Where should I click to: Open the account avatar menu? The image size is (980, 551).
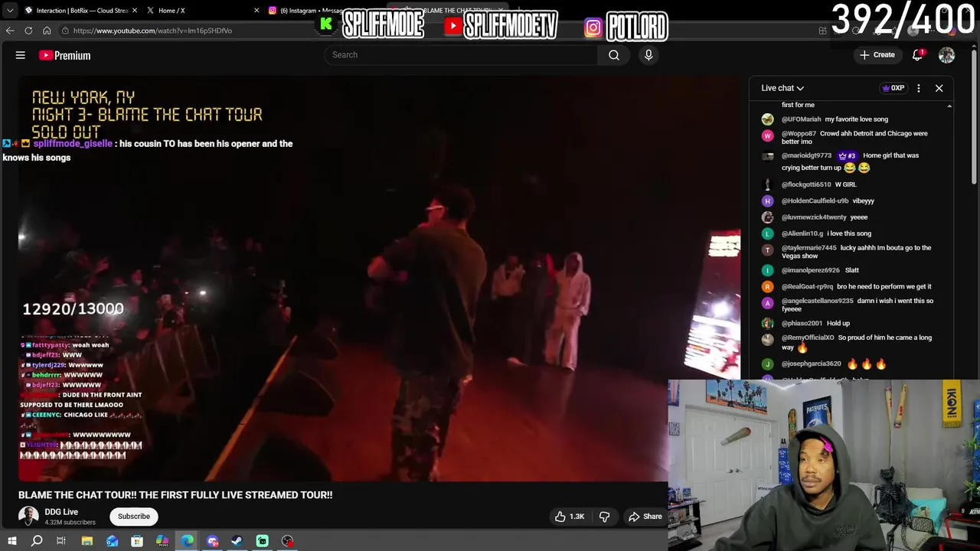coord(947,55)
